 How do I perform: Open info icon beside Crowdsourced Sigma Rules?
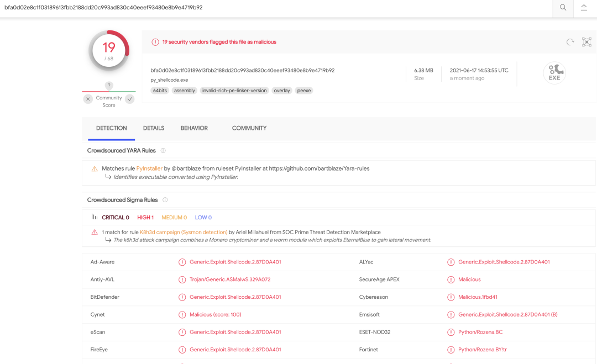165,200
